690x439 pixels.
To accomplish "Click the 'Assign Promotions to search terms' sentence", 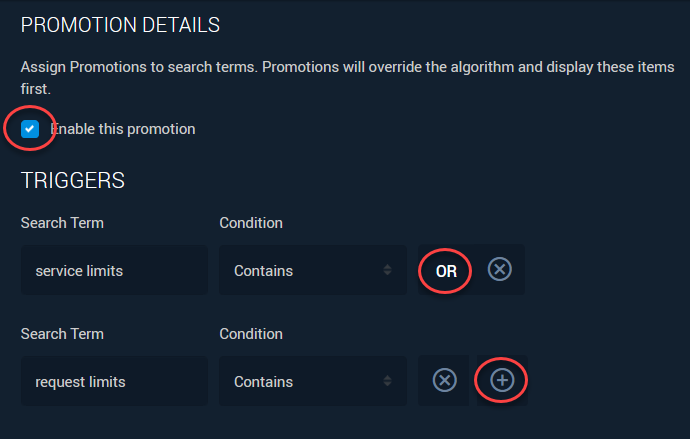I will (x=139, y=67).
